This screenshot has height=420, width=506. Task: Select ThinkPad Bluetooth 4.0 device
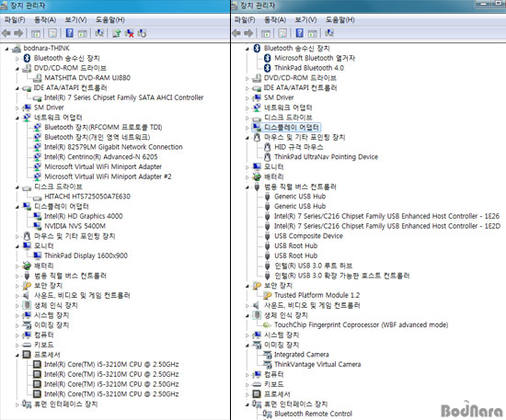tap(309, 68)
